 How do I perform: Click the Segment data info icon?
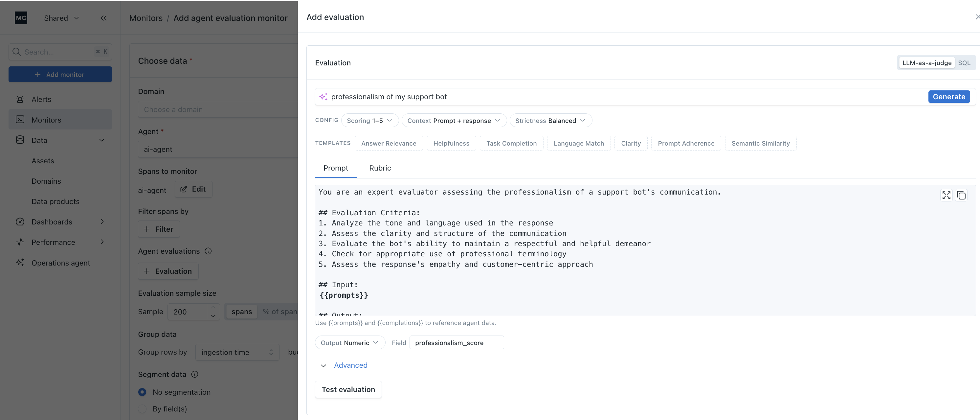pos(195,374)
